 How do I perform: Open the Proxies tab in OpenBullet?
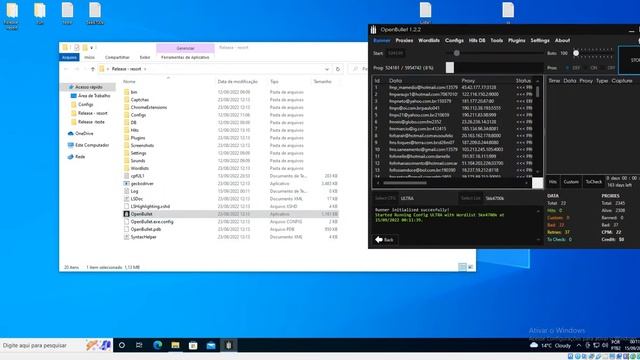[x=404, y=40]
